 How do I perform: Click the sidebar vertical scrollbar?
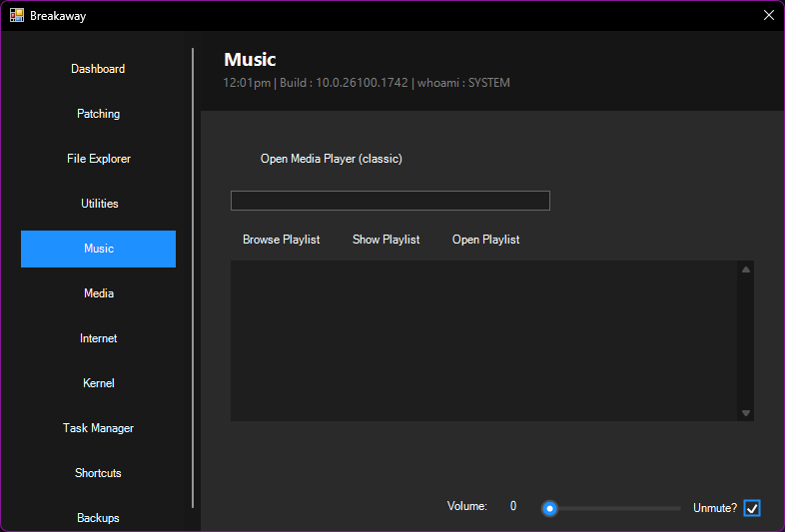pyautogui.click(x=193, y=277)
